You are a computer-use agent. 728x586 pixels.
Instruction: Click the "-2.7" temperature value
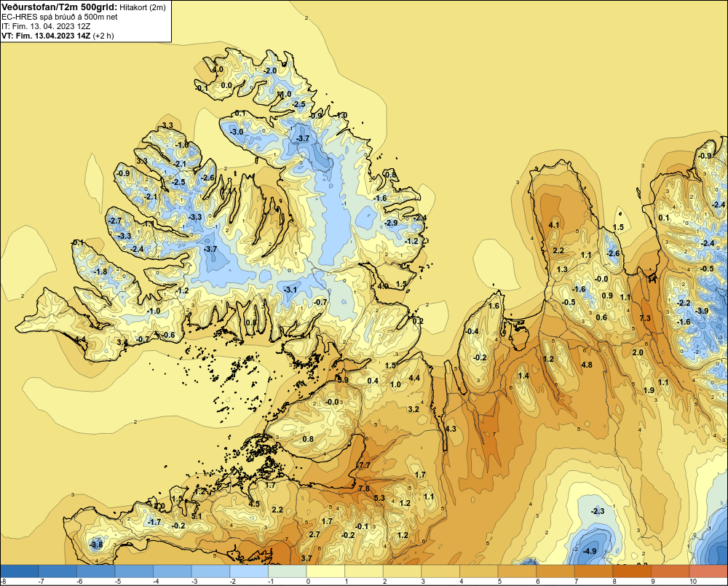pos(115,221)
